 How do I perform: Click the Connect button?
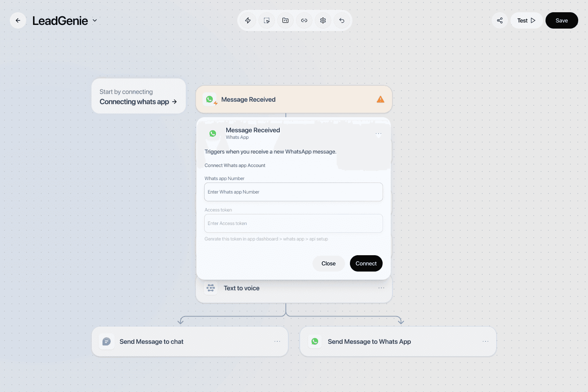pos(366,263)
